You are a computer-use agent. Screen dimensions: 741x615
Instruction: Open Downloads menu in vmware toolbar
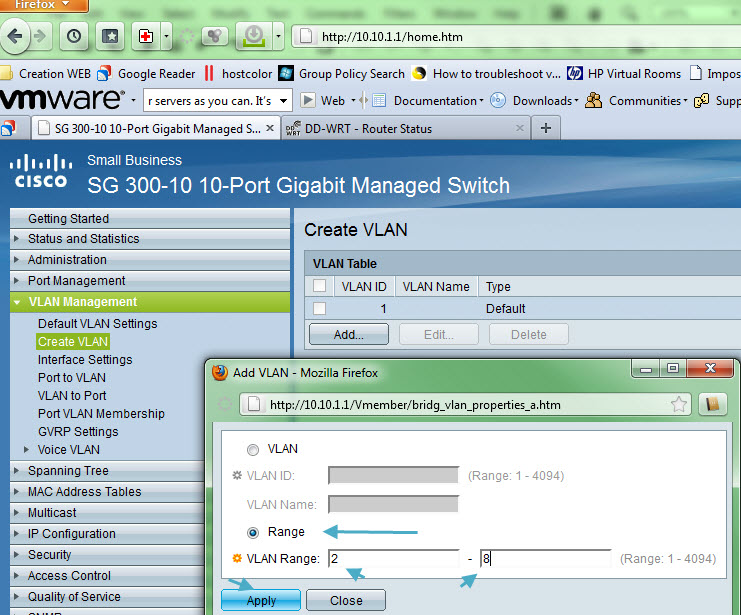pyautogui.click(x=534, y=101)
